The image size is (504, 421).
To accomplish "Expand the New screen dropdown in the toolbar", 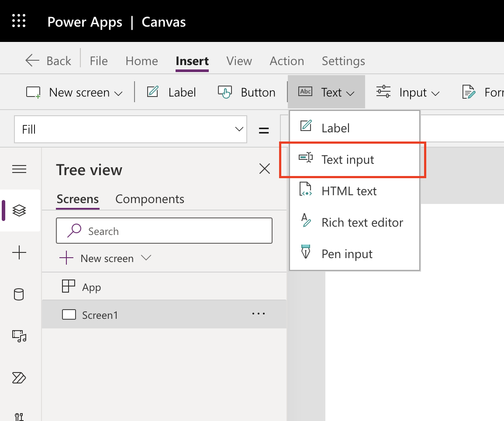I will pos(118,92).
